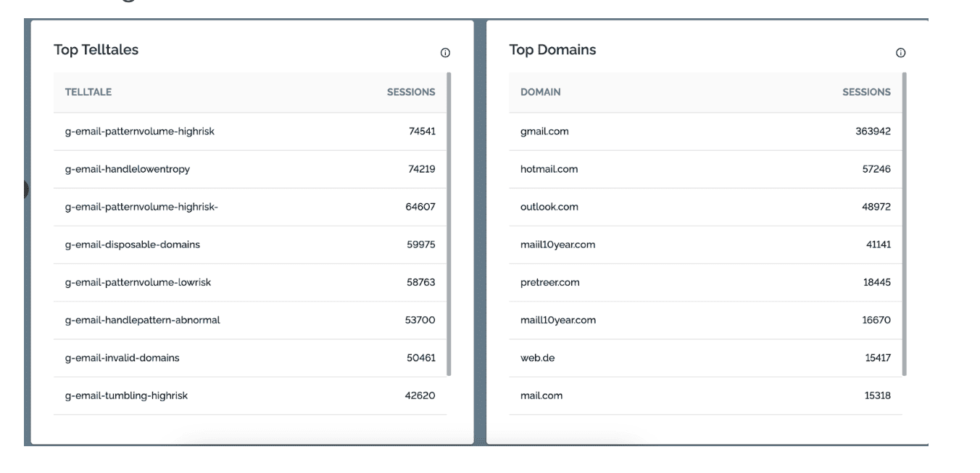Select the g-email-disposable-domains row

coord(250,244)
